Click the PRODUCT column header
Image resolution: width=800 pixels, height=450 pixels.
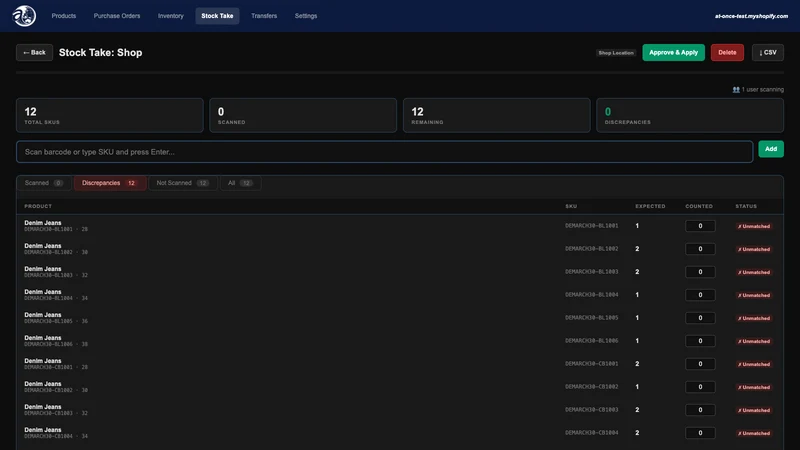click(x=38, y=206)
